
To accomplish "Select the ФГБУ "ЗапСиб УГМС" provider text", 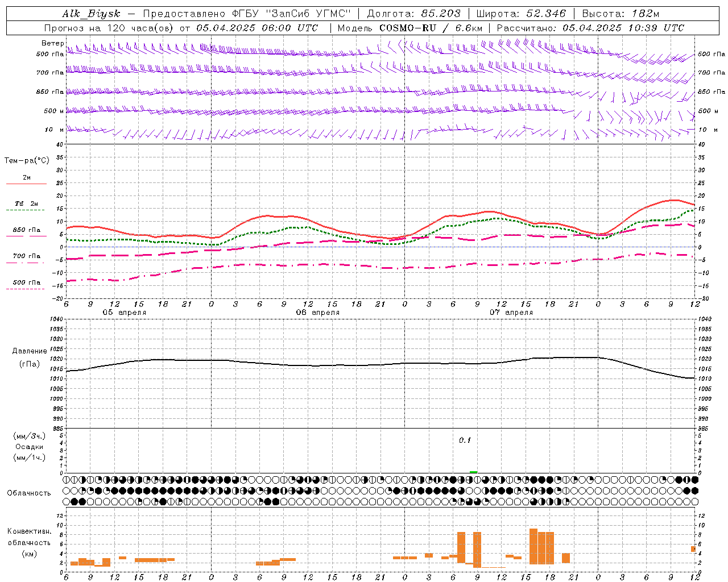I will point(292,14).
